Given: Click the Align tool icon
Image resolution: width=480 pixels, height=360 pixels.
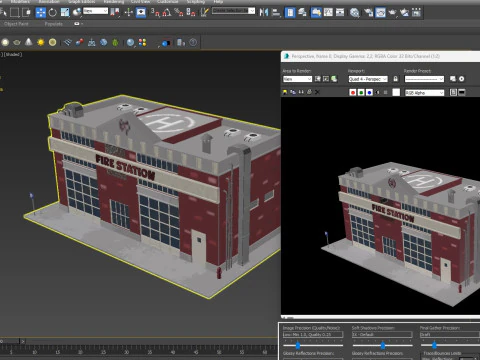Looking at the screenshot, I should point(276,13).
